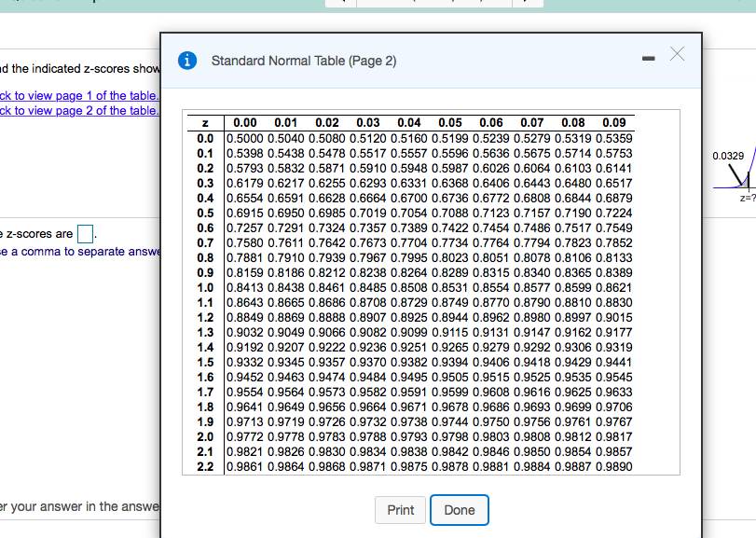The height and width of the screenshot is (538, 756).
Task: Click the dialog title Standard Normal Table (Page 2)
Action: 304,62
